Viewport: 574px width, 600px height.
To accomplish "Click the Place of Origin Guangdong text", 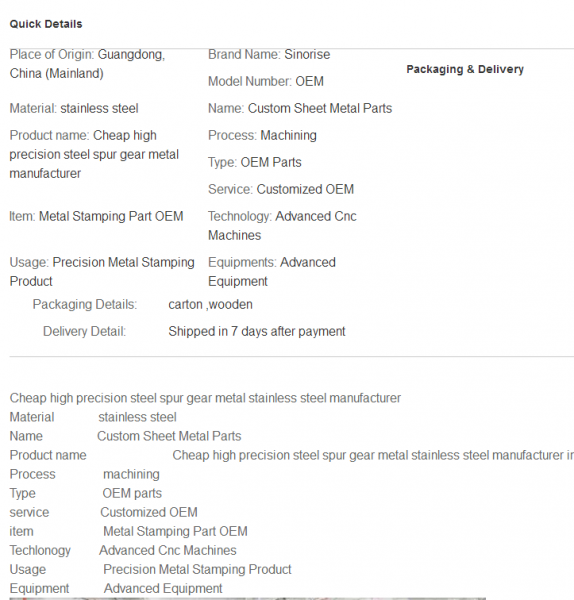I will tap(87, 64).
